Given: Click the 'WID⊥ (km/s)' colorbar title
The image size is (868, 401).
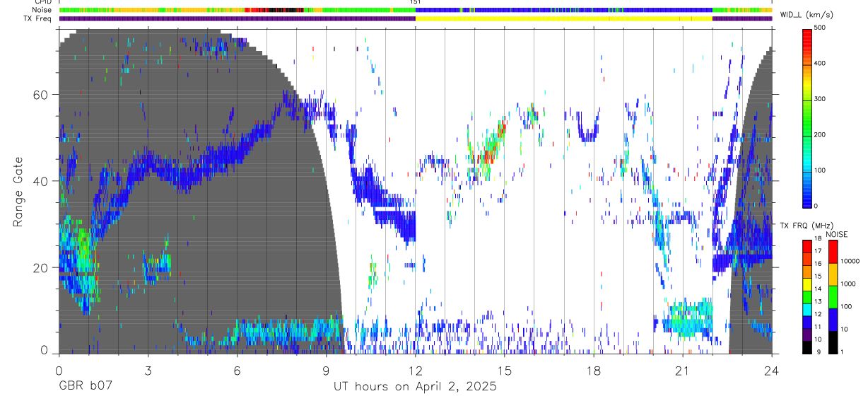Looking at the screenshot, I should [x=806, y=15].
